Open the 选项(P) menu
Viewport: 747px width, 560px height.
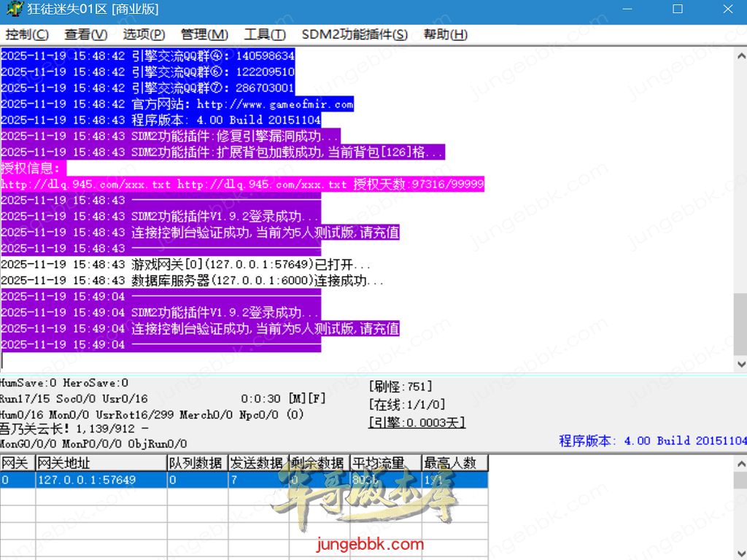click(144, 34)
